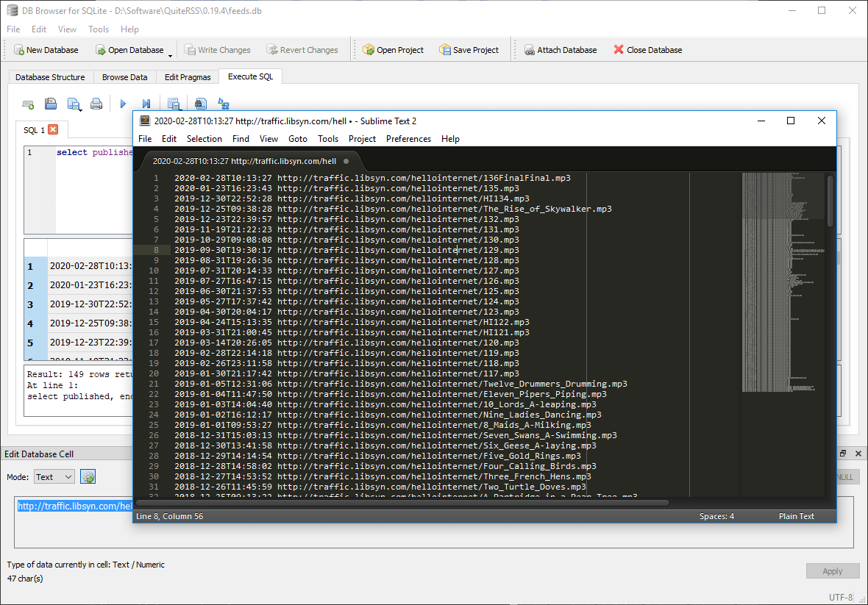Execute all SQL with the play icon

click(123, 103)
